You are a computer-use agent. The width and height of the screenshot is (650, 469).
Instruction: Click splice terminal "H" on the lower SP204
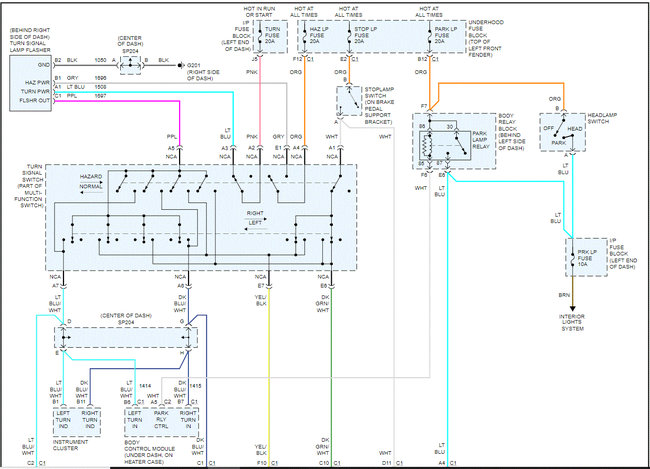coord(182,352)
